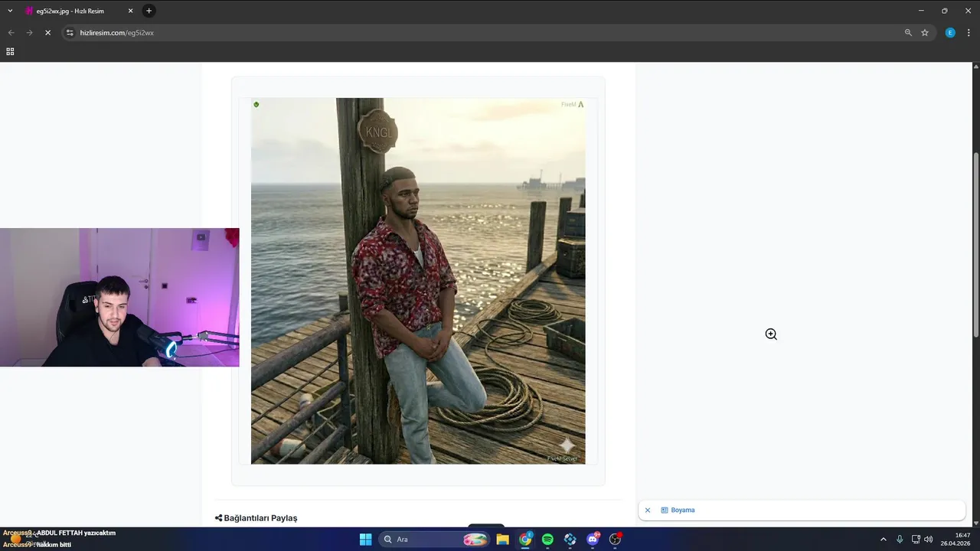The image size is (980, 551).
Task: Dismiss the Boyama popup with the X
Action: click(648, 510)
